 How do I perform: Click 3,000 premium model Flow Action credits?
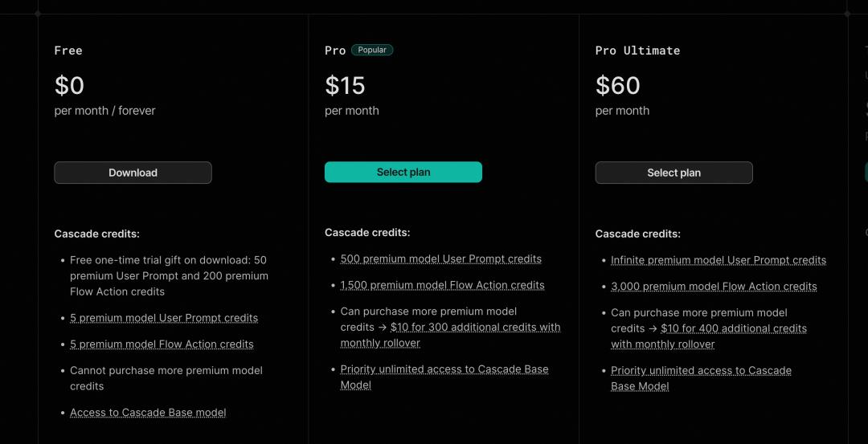[x=714, y=287]
